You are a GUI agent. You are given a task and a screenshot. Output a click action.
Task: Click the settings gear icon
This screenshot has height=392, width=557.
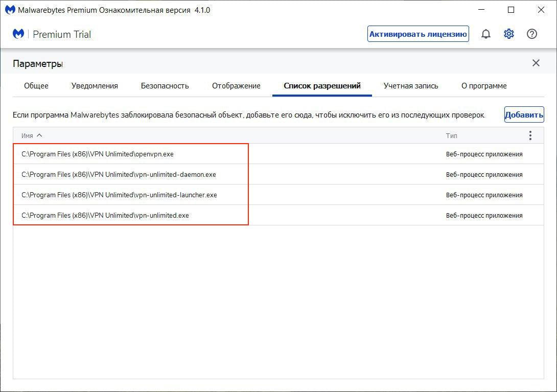(x=509, y=34)
